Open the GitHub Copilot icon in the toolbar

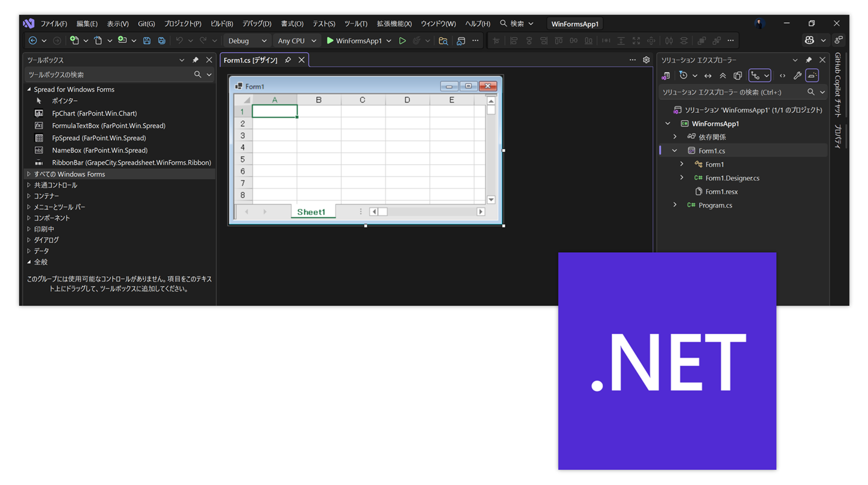809,40
